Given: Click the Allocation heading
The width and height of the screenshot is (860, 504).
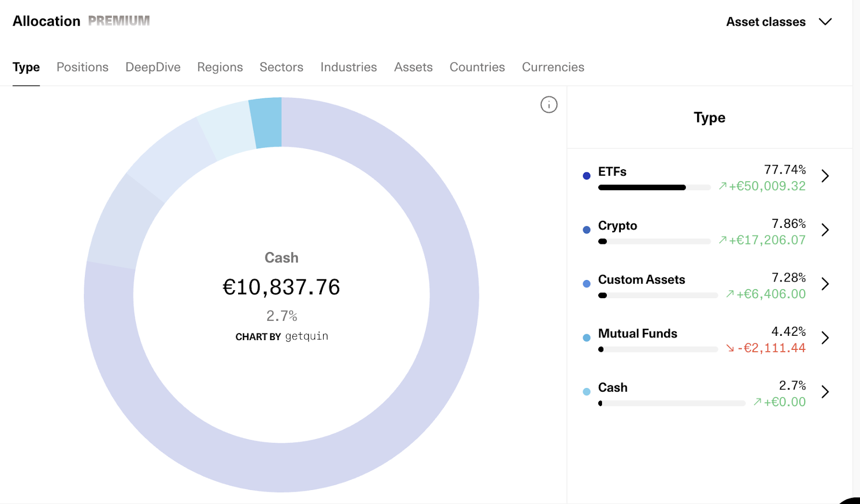Looking at the screenshot, I should click(x=46, y=21).
